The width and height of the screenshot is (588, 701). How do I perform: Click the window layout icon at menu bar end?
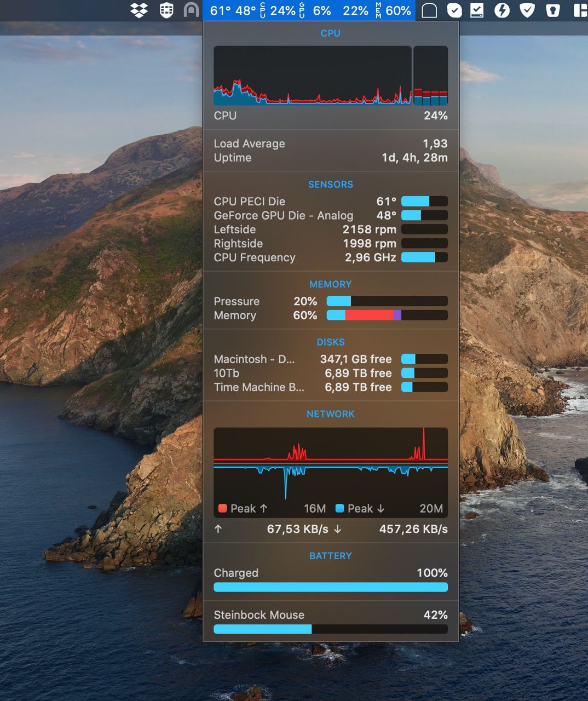pos(580,10)
